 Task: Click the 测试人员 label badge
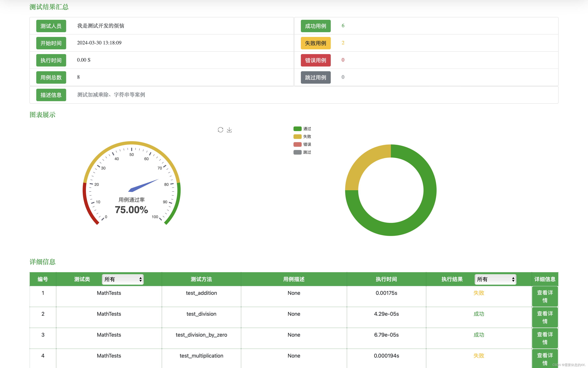[51, 26]
